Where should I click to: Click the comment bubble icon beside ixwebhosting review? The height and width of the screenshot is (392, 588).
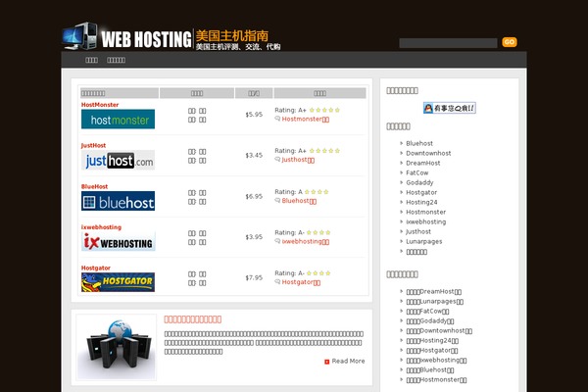click(277, 241)
